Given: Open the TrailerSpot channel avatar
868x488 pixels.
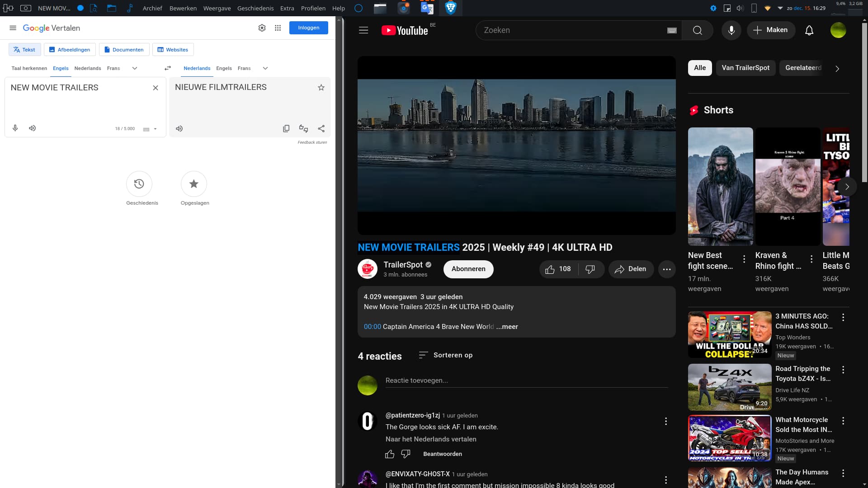Looking at the screenshot, I should coord(368,269).
